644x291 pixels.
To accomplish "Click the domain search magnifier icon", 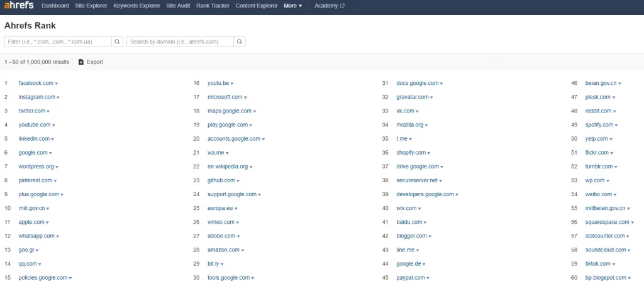I will 240,41.
